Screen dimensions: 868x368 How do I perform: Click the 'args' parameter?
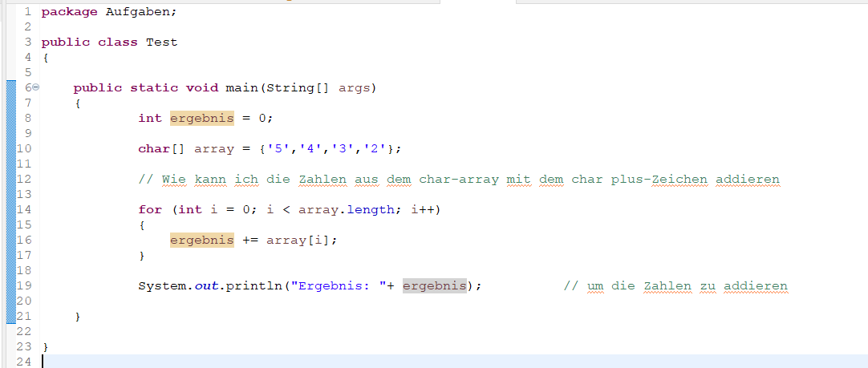coord(354,87)
